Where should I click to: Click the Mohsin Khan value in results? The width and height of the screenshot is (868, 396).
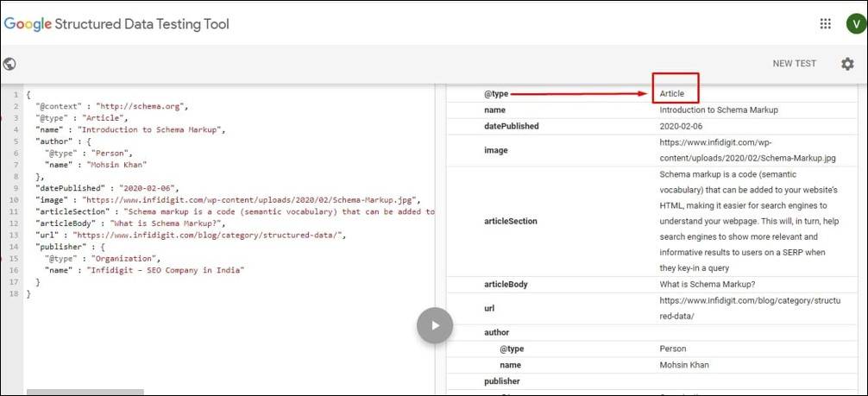point(683,366)
